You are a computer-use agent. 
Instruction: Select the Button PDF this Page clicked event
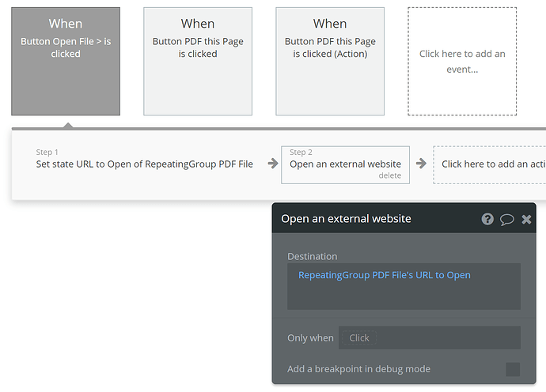coord(198,62)
